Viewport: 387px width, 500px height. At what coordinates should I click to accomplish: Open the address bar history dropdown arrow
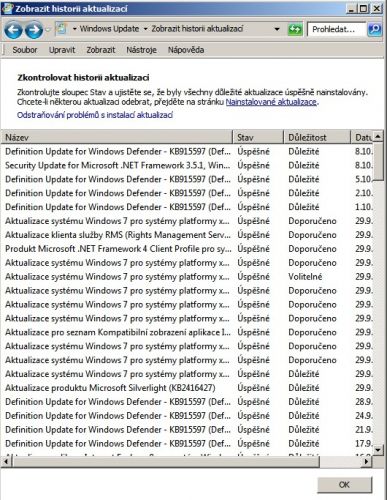point(277,29)
